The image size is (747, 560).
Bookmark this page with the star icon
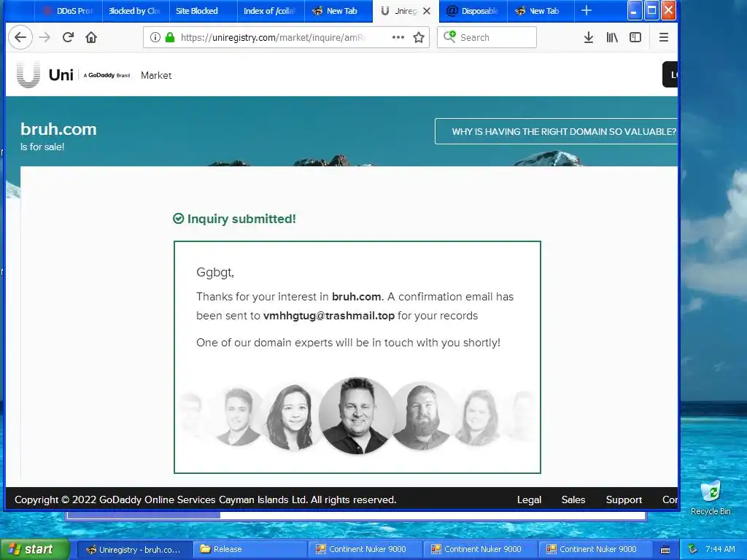coord(419,37)
